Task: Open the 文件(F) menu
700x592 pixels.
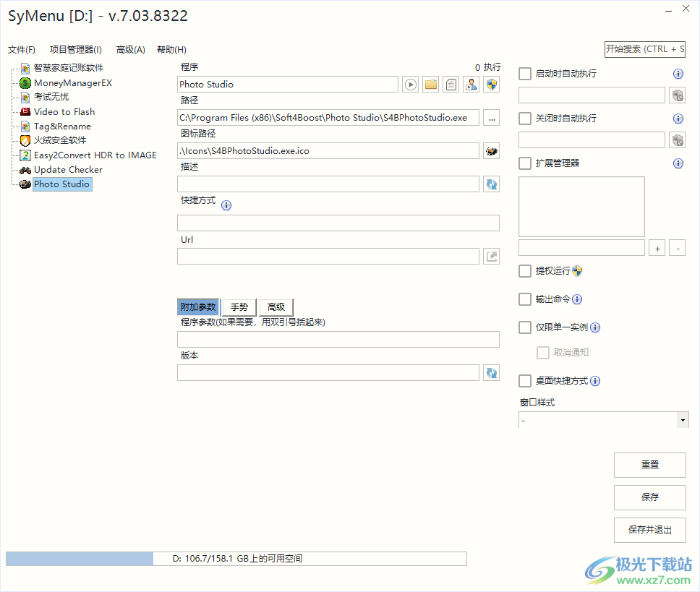Action: point(22,50)
